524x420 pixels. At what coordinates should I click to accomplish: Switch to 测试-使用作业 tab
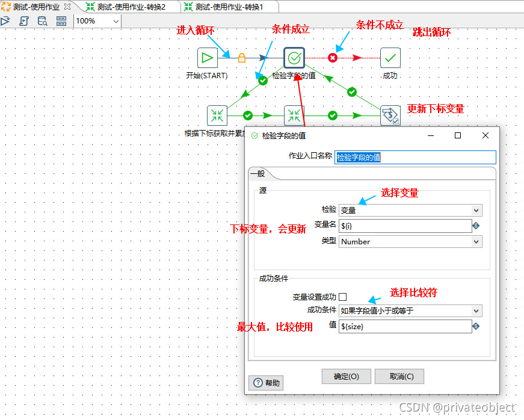(36, 7)
